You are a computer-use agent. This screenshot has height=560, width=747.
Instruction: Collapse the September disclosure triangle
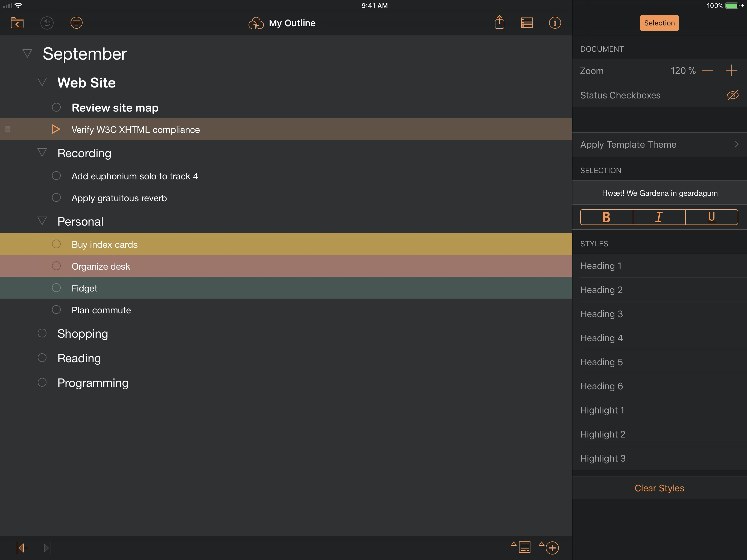27,53
